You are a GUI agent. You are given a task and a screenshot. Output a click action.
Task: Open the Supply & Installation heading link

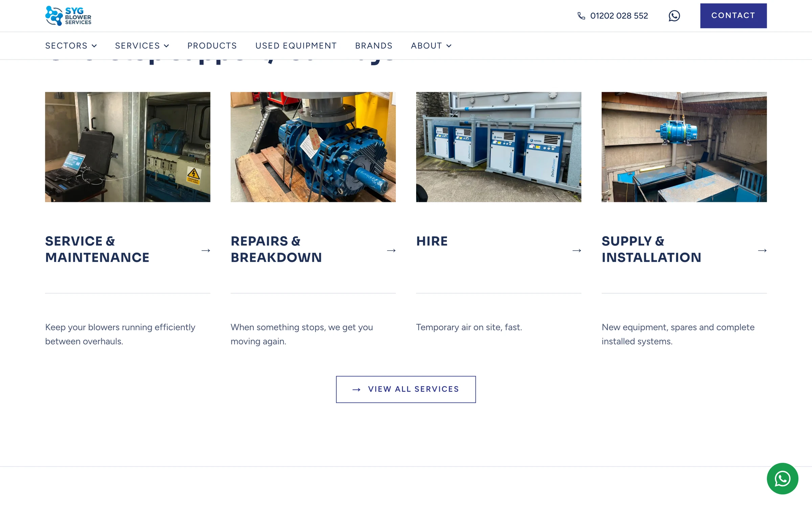651,249
